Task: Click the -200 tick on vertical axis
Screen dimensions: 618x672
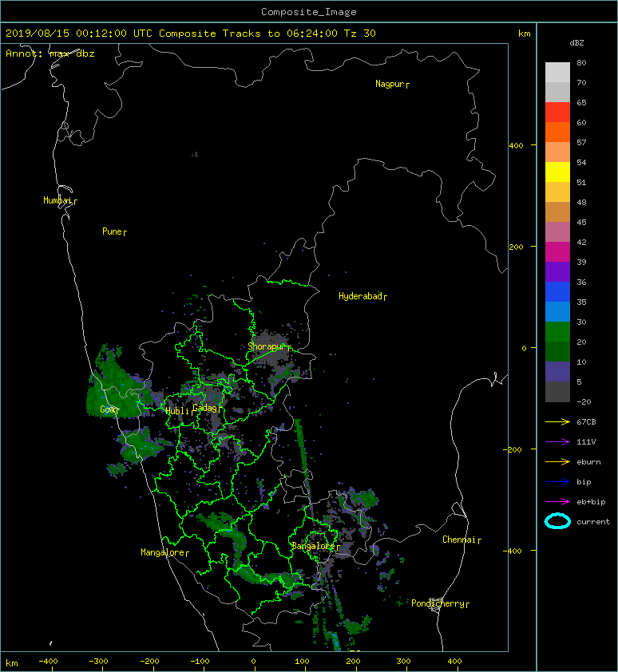Action: [x=513, y=449]
